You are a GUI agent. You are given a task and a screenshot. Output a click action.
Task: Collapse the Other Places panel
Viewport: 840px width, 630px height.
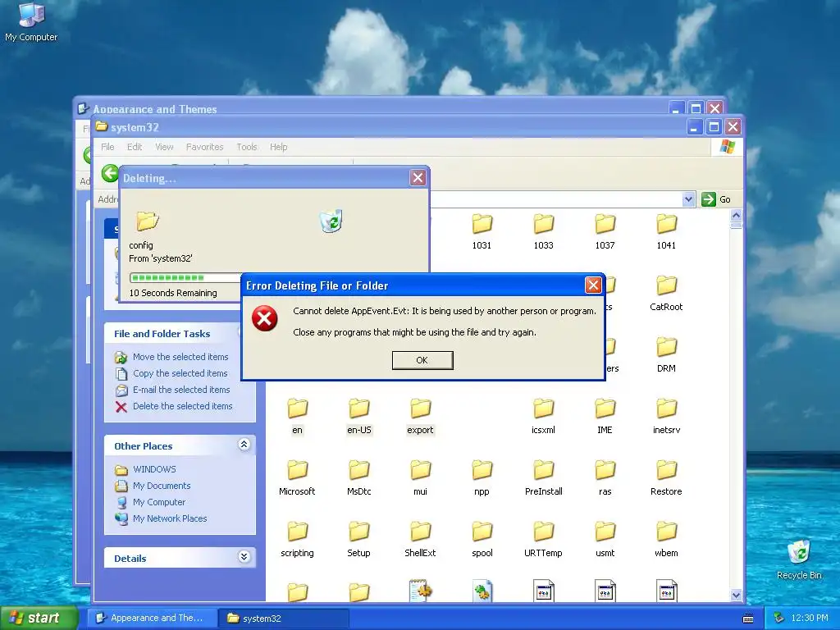tap(244, 445)
